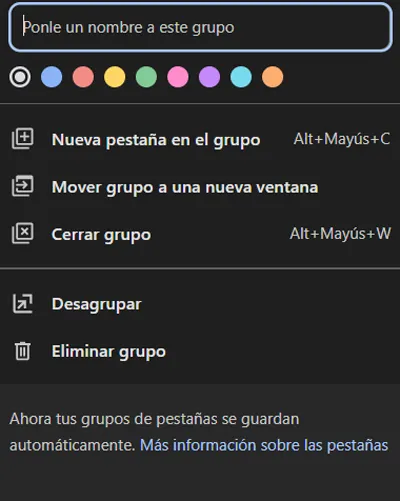This screenshot has width=400, height=501.
Task: Select the cyan color swatch
Action: click(241, 77)
